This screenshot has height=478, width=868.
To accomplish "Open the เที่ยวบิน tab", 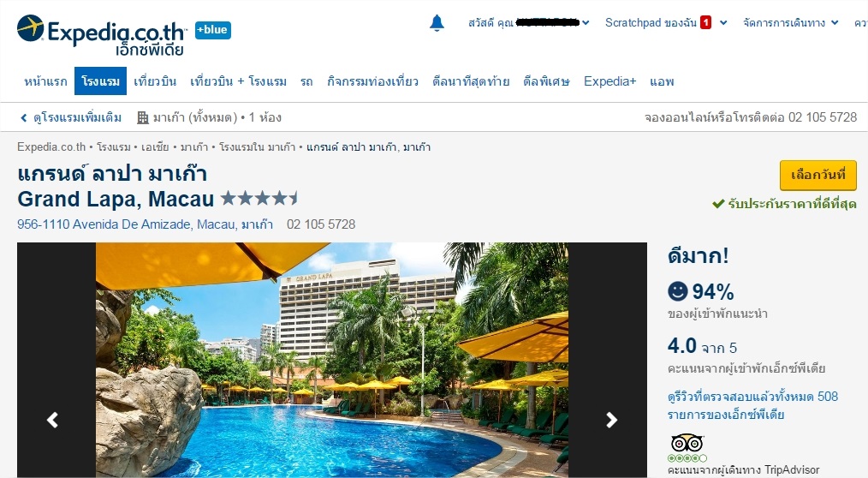I will tap(155, 81).
